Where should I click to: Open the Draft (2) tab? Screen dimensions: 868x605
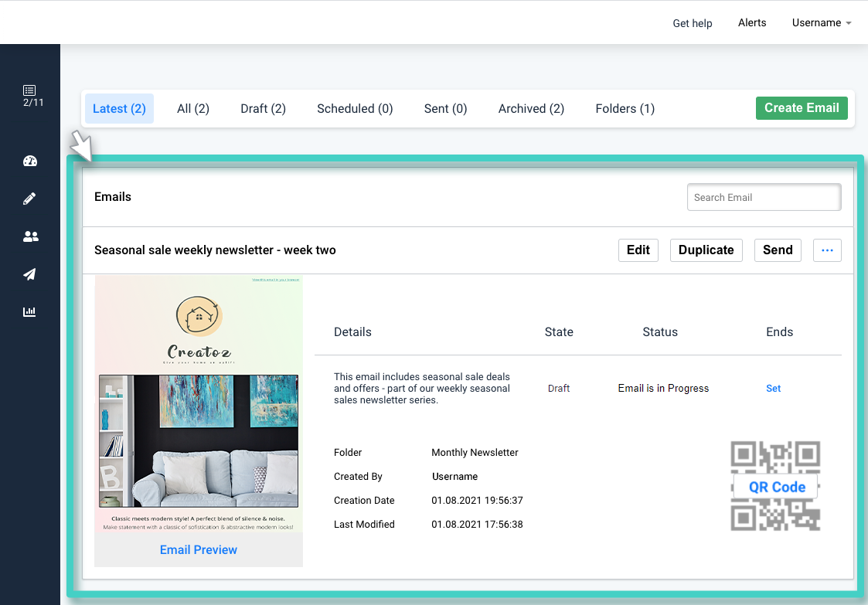click(x=263, y=108)
